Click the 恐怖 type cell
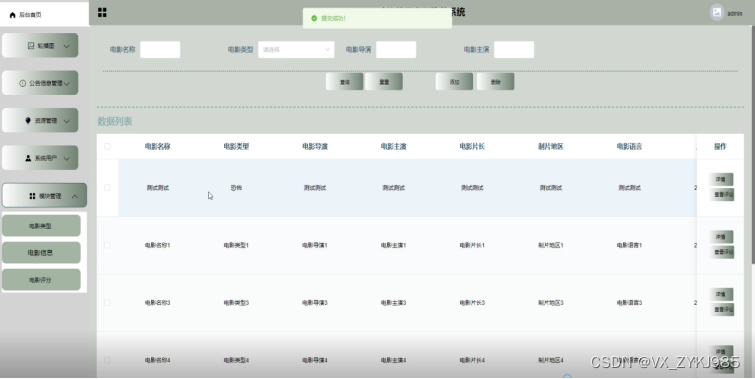The image size is (755, 379). click(x=236, y=188)
